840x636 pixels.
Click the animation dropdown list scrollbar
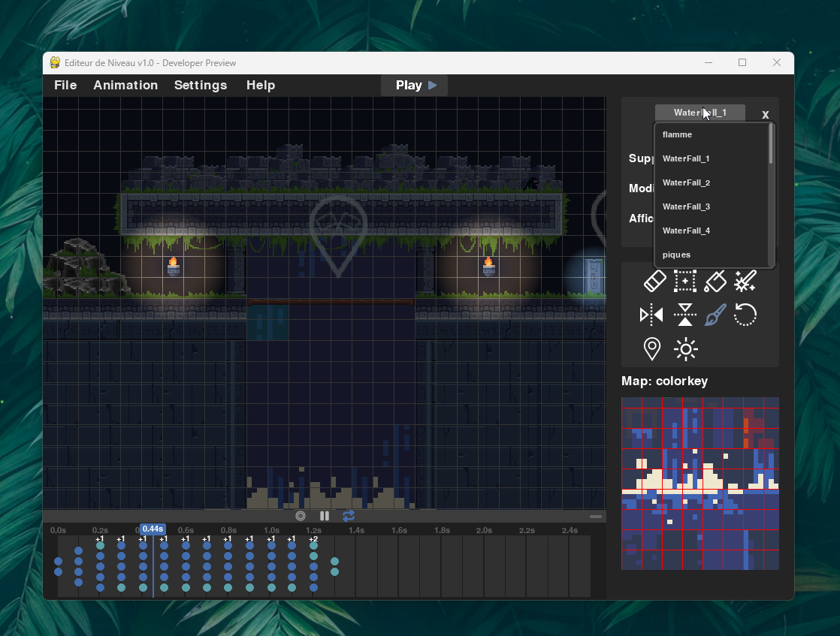(x=771, y=143)
